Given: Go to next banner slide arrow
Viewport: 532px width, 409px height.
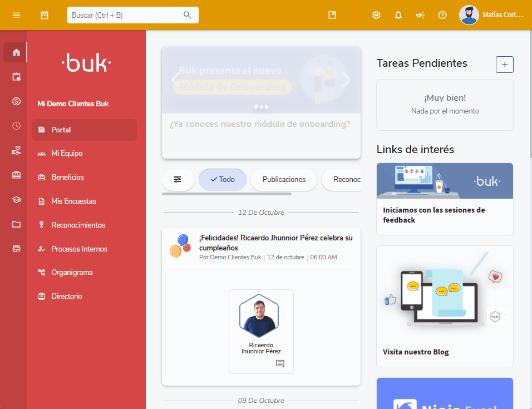Looking at the screenshot, I should (x=347, y=80).
